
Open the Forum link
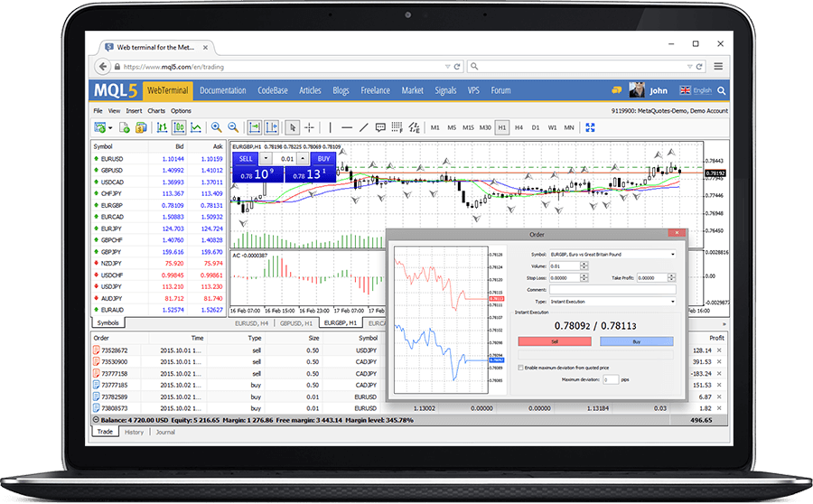point(500,90)
